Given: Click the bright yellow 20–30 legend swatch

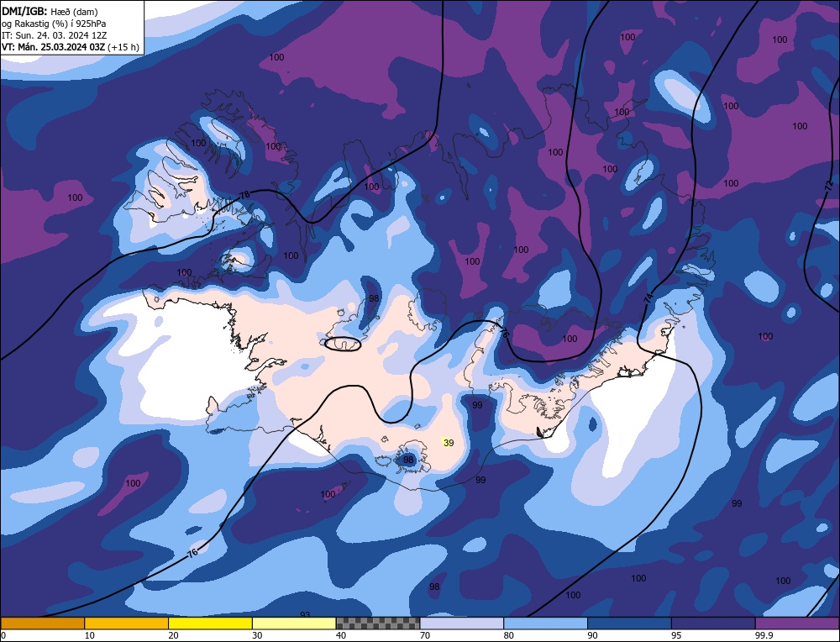Looking at the screenshot, I should [x=210, y=623].
